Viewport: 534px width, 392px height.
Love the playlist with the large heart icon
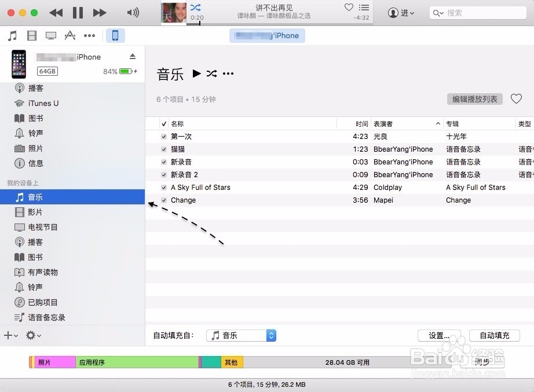coord(516,99)
